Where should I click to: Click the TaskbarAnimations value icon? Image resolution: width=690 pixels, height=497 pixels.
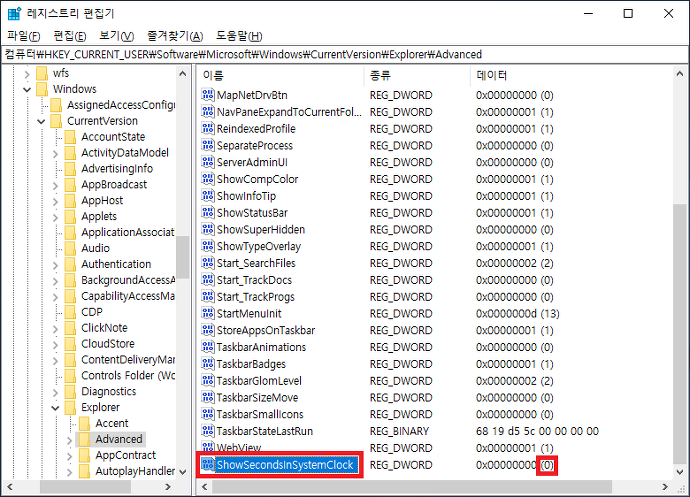[208, 347]
